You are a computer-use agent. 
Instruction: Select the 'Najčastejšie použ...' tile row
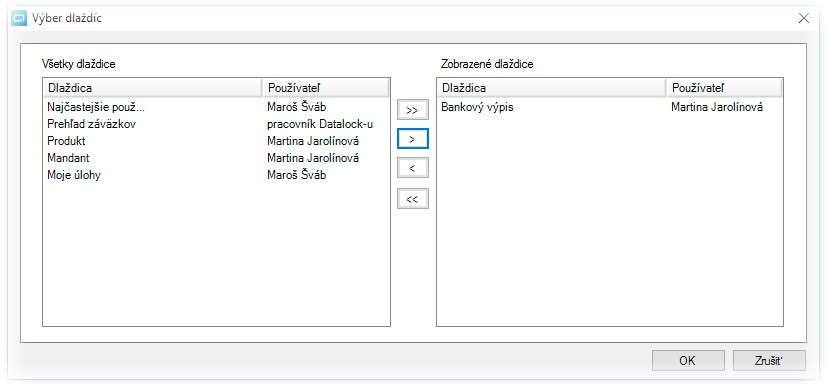tap(216, 107)
